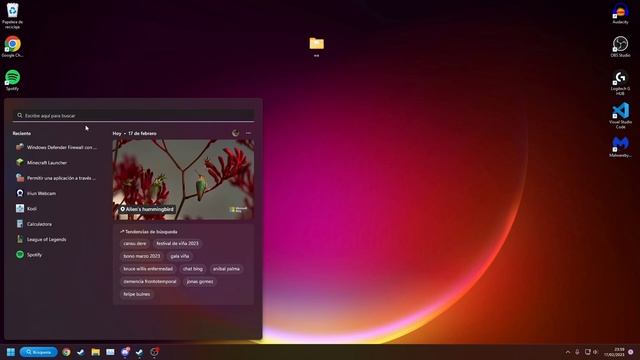Open the three-dot options menu in the search panel
Screen dimensions: 640x360
248,133
